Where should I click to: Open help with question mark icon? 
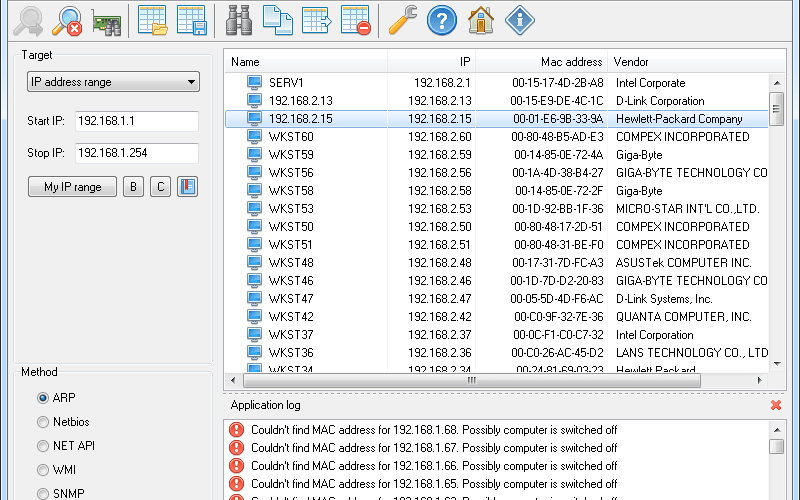[441, 21]
